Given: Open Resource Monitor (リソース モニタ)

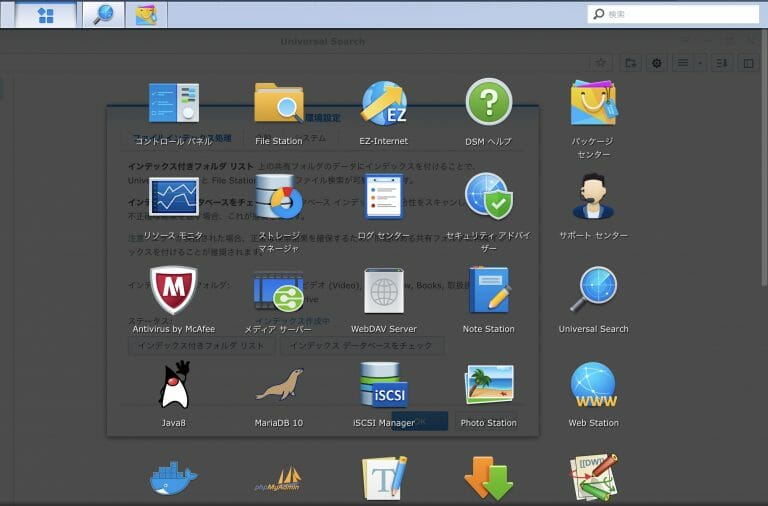Looking at the screenshot, I should 174,196.
